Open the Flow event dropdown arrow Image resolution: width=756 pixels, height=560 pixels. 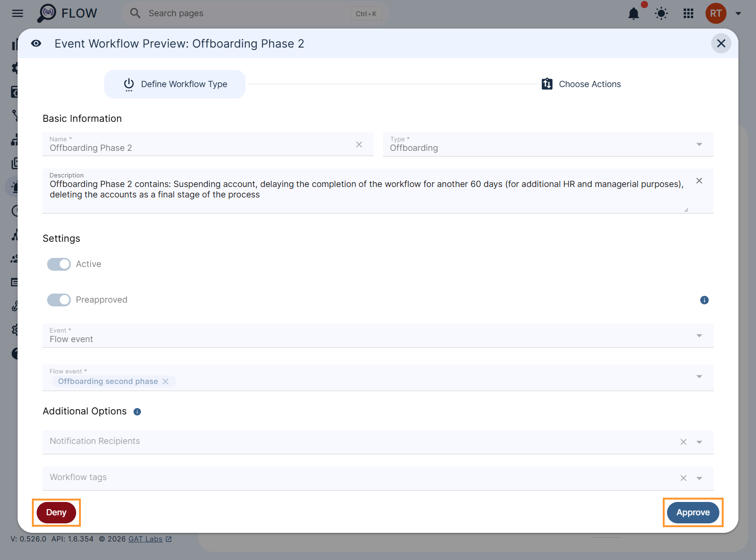pos(699,377)
